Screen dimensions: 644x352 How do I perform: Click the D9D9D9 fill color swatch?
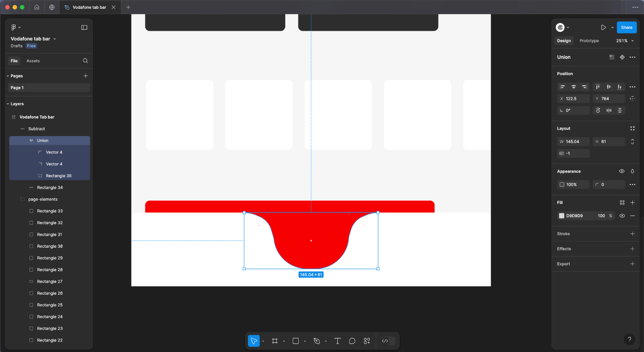[x=561, y=216]
